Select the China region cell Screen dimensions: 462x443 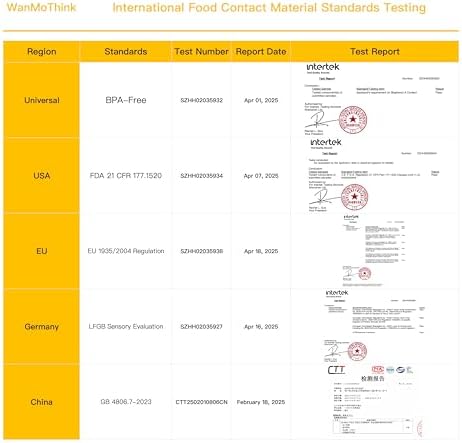(x=42, y=402)
